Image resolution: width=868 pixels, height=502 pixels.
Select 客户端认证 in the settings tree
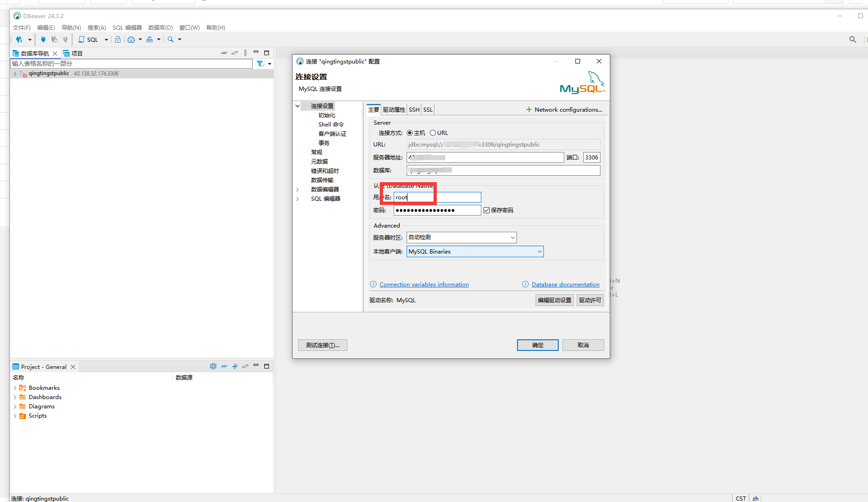332,134
